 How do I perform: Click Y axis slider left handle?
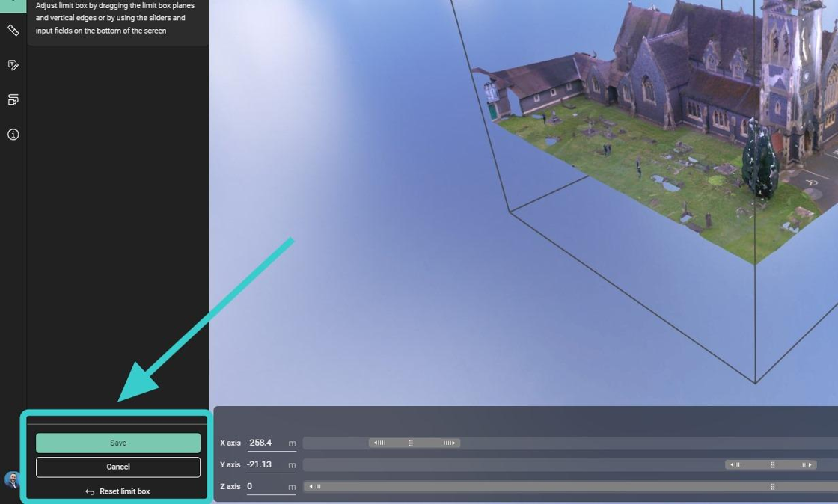point(736,464)
